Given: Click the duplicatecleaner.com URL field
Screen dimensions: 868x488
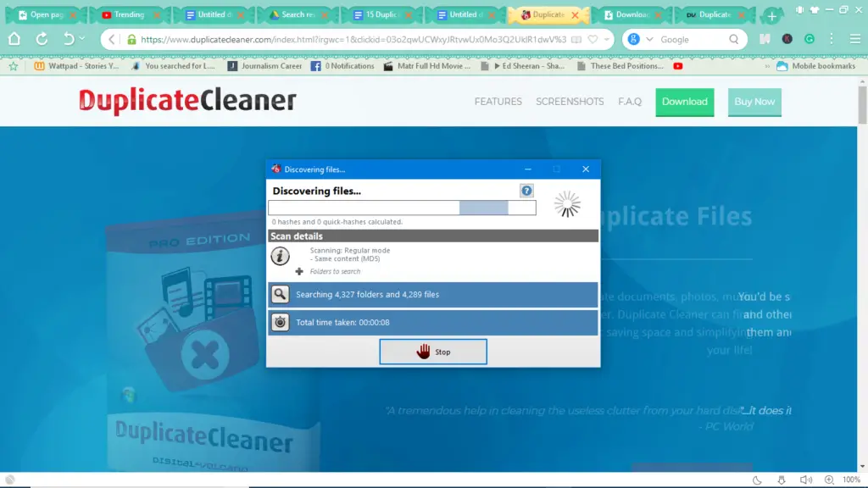Looking at the screenshot, I should coord(353,39).
